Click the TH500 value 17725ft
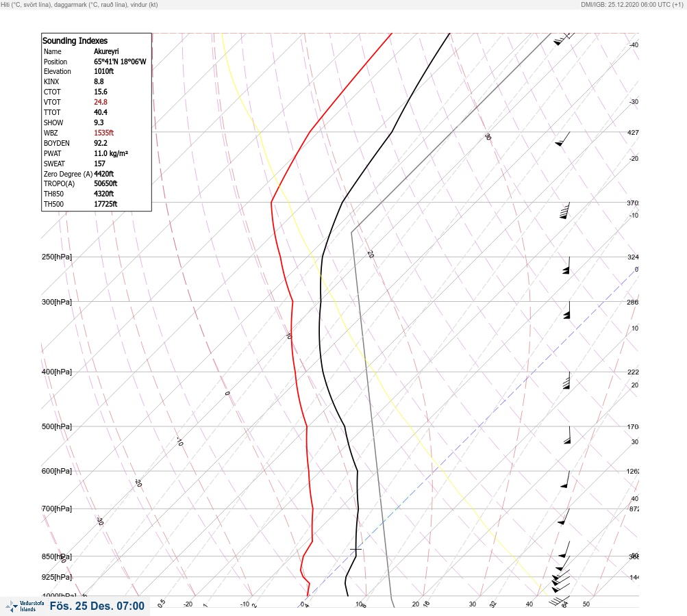The width and height of the screenshot is (687, 616). pos(105,204)
